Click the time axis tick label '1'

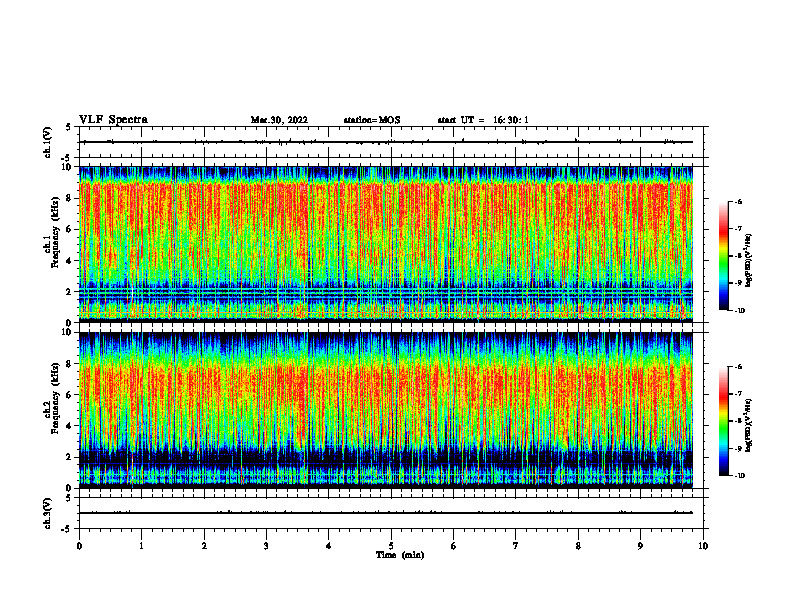(x=142, y=546)
